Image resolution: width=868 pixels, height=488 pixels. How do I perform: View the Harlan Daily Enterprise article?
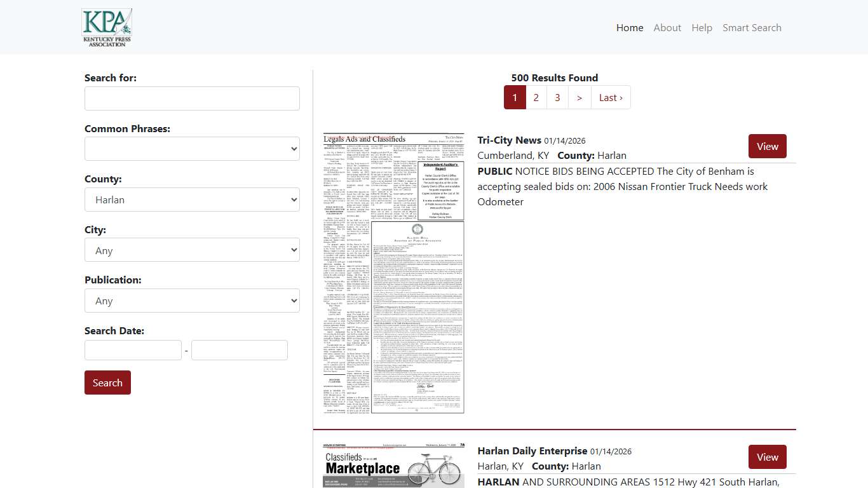click(767, 457)
